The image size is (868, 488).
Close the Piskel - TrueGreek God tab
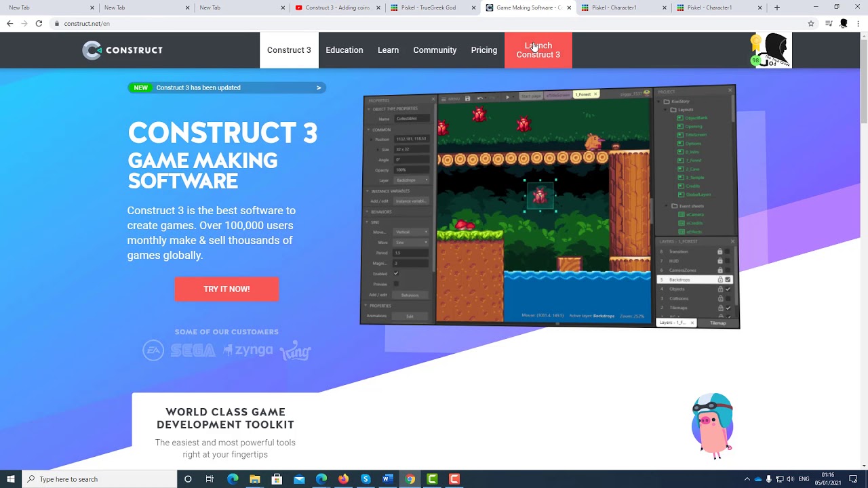tap(473, 7)
